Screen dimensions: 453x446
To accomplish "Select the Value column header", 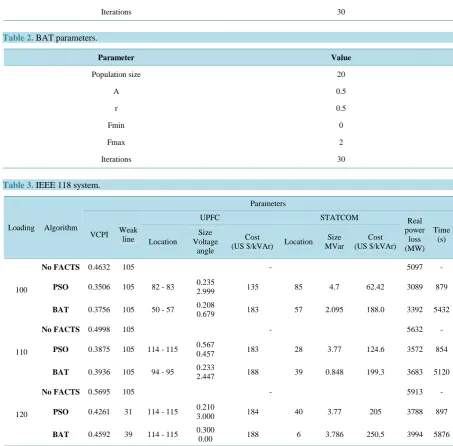I will 341,58.
